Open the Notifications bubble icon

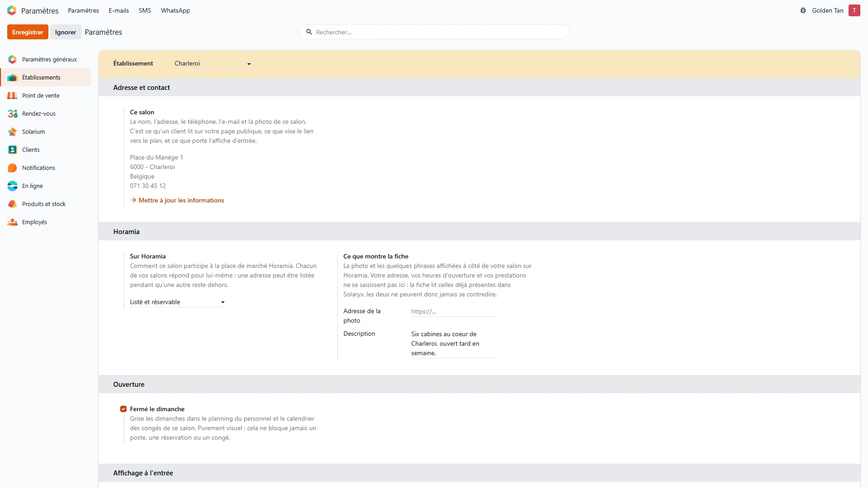click(x=12, y=168)
